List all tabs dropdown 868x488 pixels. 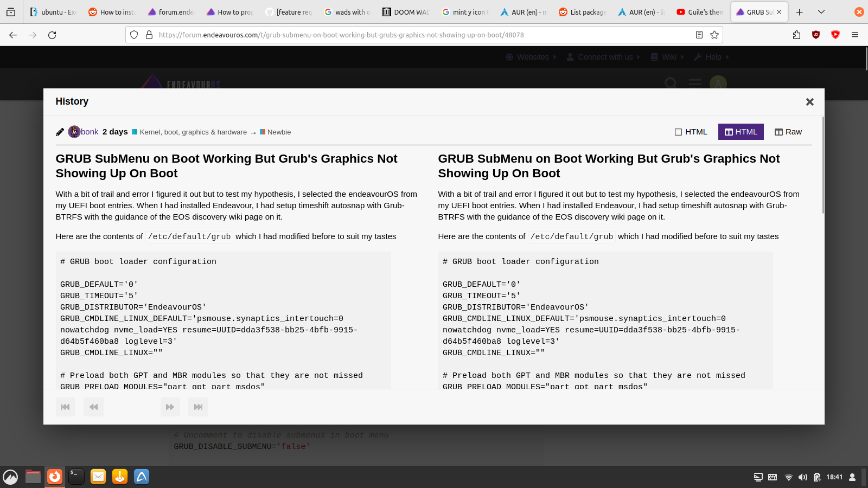click(821, 12)
